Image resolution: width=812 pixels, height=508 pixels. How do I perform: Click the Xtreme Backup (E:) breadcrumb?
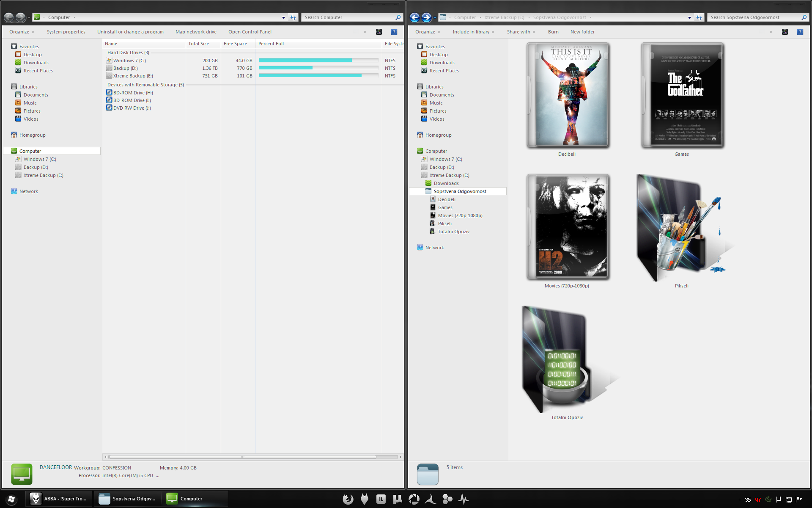[x=504, y=17]
